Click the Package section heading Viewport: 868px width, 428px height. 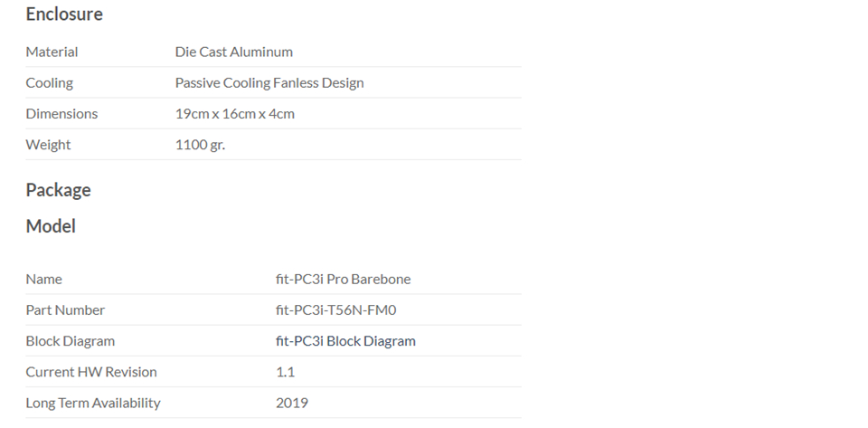click(58, 190)
